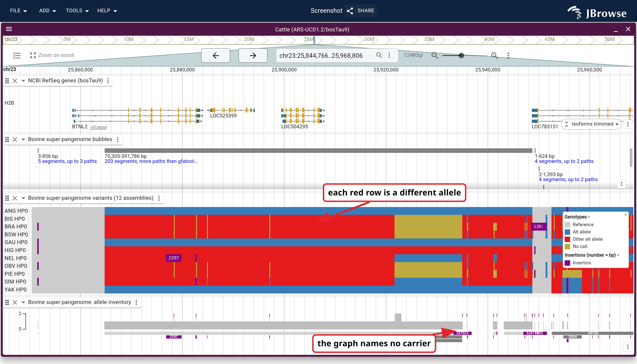The width and height of the screenshot is (637, 364).
Task: Open the pangenome variants track menu
Action: click(159, 198)
